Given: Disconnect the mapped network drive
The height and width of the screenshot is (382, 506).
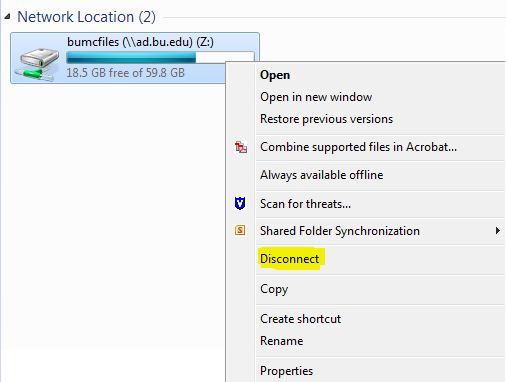Looking at the screenshot, I should coord(290,259).
